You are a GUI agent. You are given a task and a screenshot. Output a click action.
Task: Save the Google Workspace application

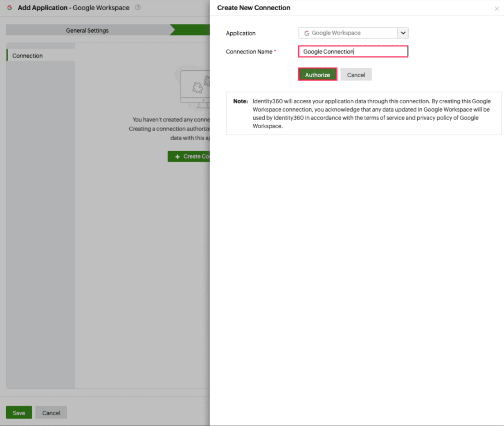coord(19,413)
